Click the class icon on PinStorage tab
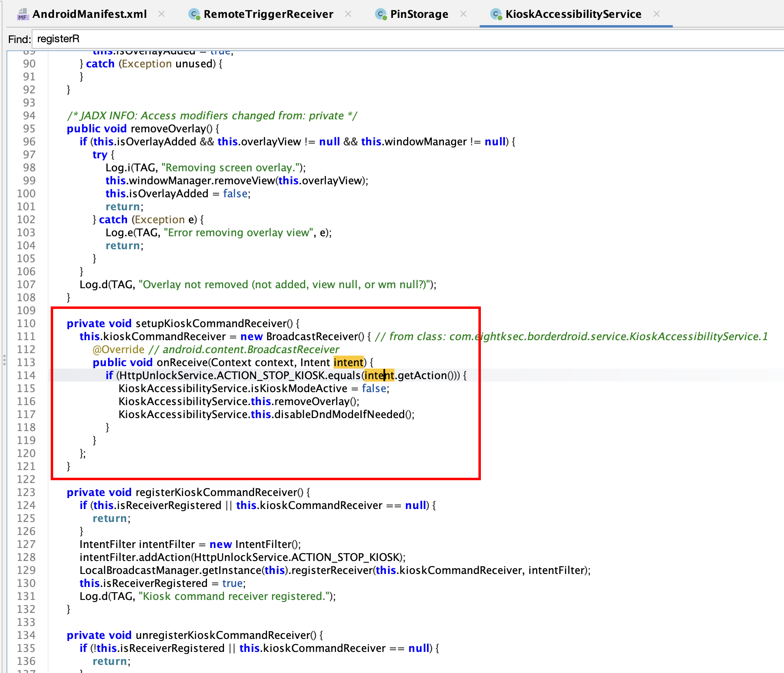 click(x=381, y=14)
